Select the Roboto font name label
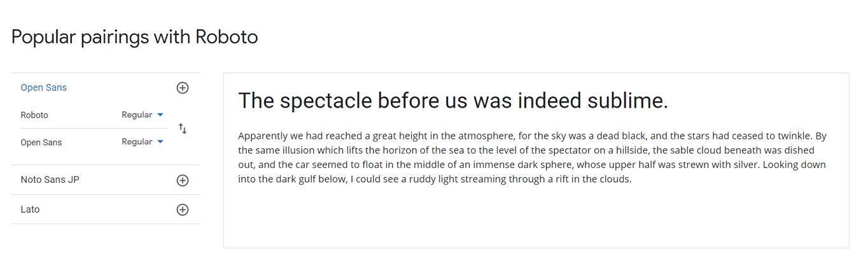868x263 pixels. pyautogui.click(x=34, y=115)
